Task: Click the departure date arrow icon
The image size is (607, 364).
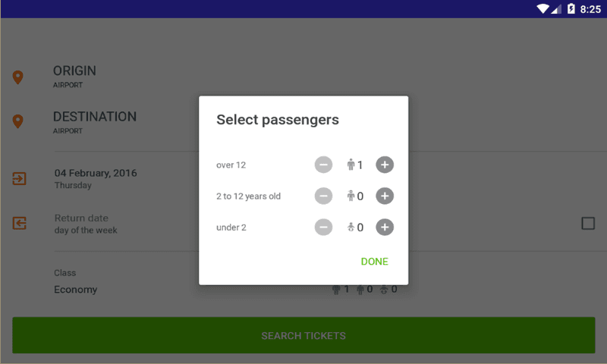Action: click(20, 178)
